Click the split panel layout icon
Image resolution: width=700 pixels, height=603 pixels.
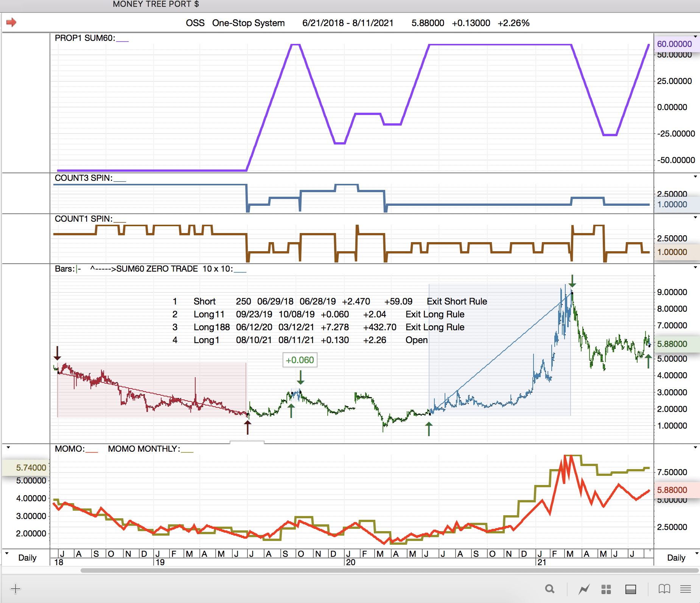631,589
